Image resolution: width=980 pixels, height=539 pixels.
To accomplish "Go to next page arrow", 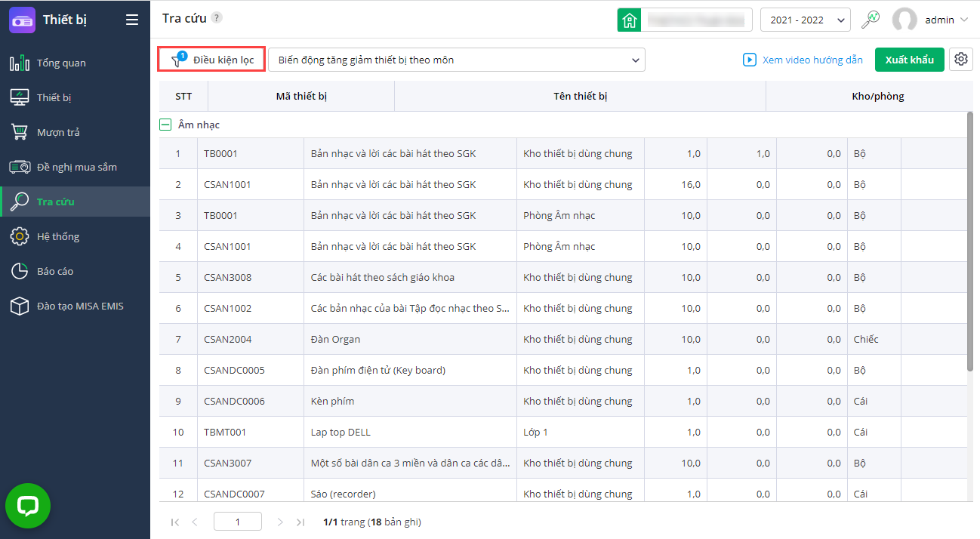I will [x=280, y=522].
